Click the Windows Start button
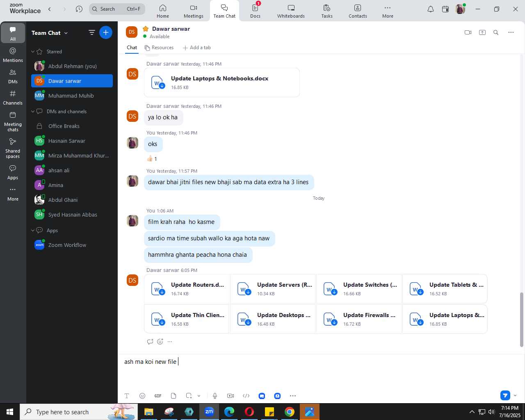Screen dimensions: 525x420 [10, 412]
